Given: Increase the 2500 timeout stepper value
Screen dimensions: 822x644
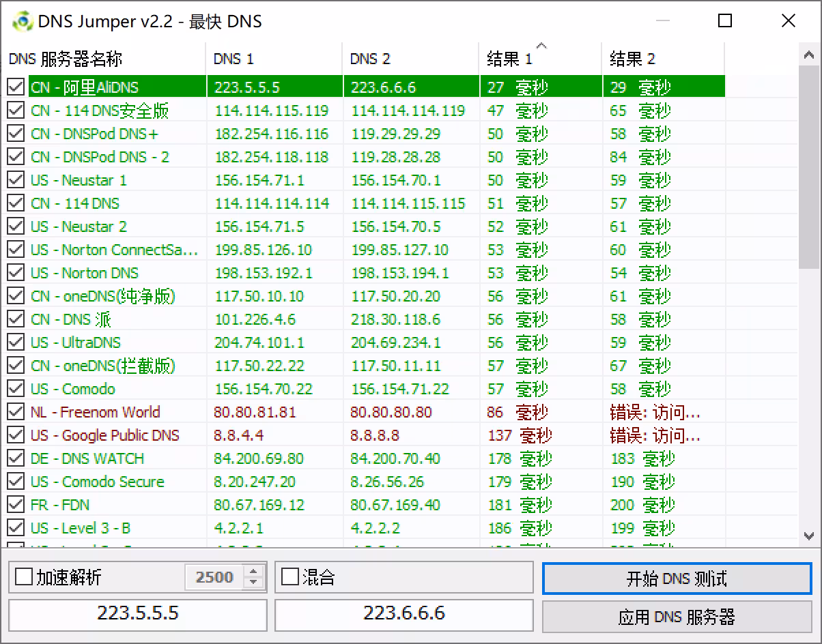Looking at the screenshot, I should pos(253,572).
